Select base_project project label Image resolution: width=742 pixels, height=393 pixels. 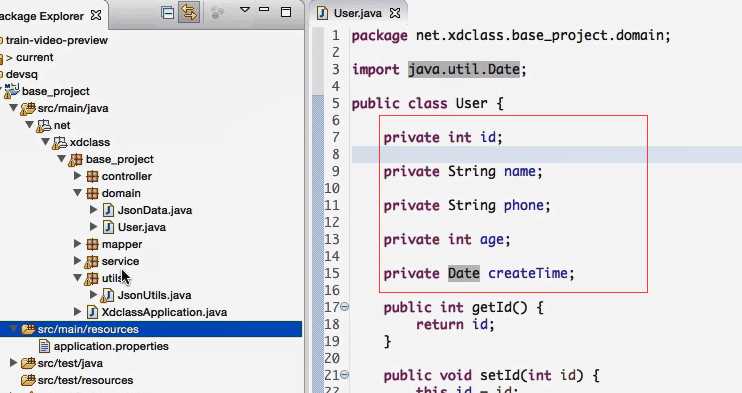[x=56, y=91]
